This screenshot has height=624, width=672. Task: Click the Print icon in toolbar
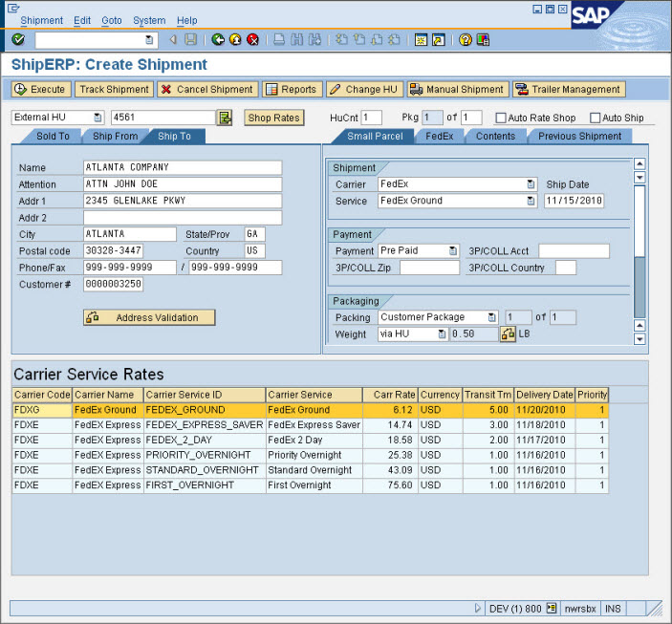point(279,40)
